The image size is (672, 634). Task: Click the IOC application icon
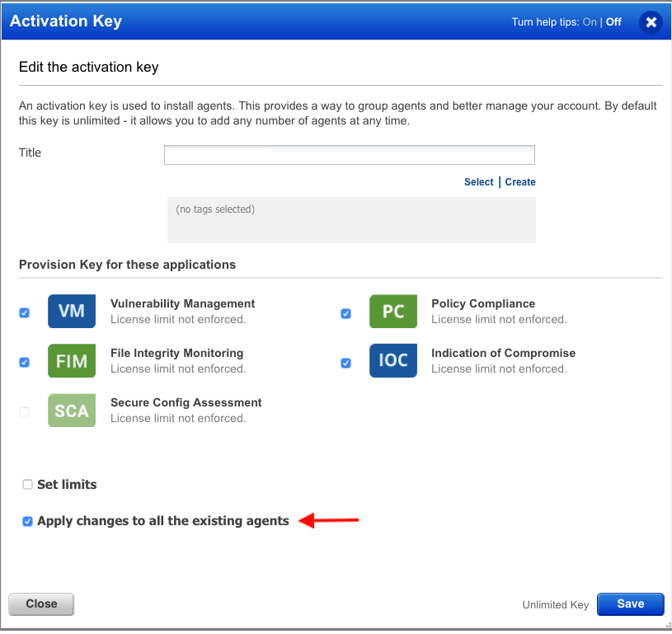point(393,360)
